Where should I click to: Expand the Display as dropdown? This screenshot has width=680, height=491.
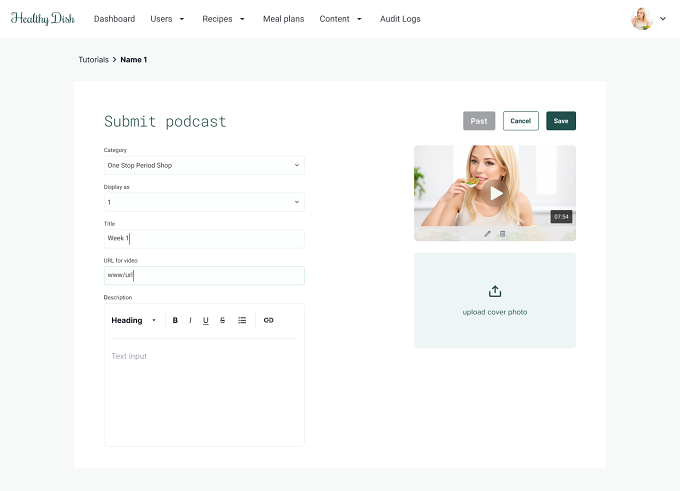(204, 202)
